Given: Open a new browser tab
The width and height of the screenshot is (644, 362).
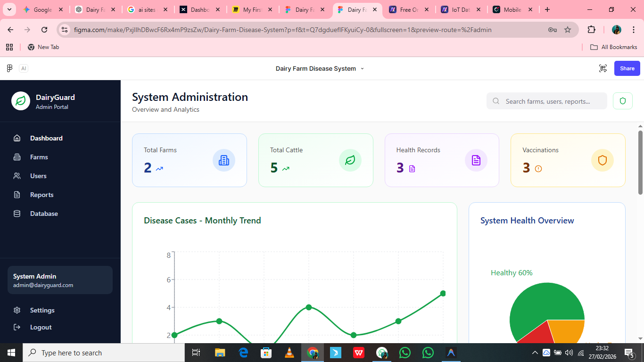Looking at the screenshot, I should point(547,9).
